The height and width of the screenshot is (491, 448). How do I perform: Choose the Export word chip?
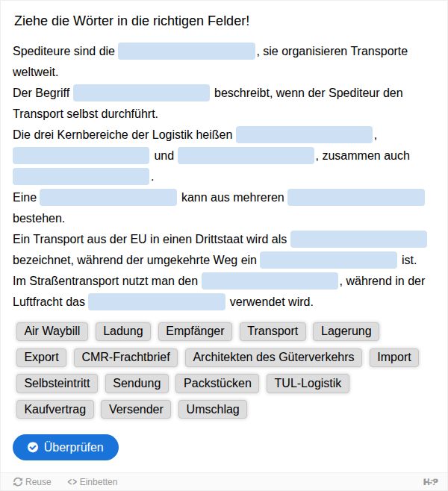pyautogui.click(x=41, y=357)
